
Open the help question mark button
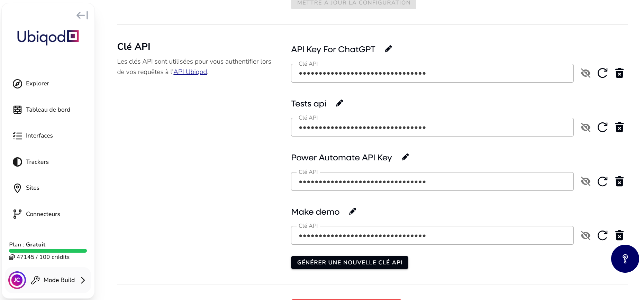pyautogui.click(x=625, y=259)
